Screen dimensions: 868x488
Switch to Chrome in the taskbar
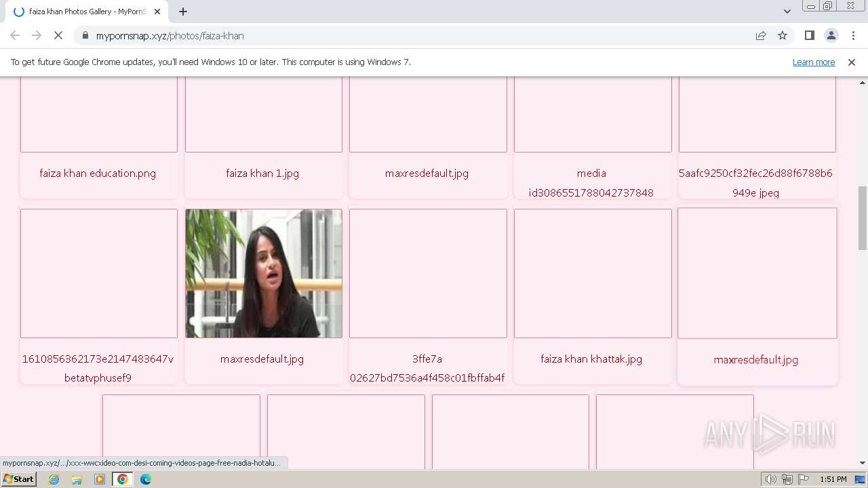click(123, 479)
